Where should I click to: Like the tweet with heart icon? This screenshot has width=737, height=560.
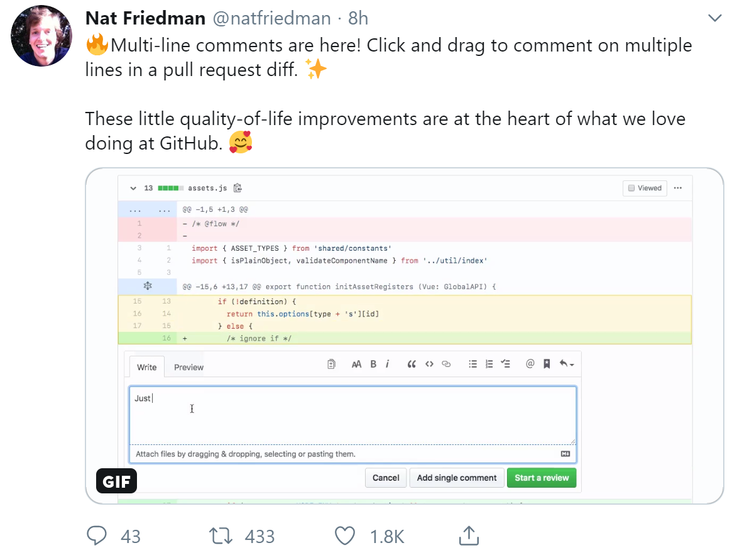(x=344, y=535)
